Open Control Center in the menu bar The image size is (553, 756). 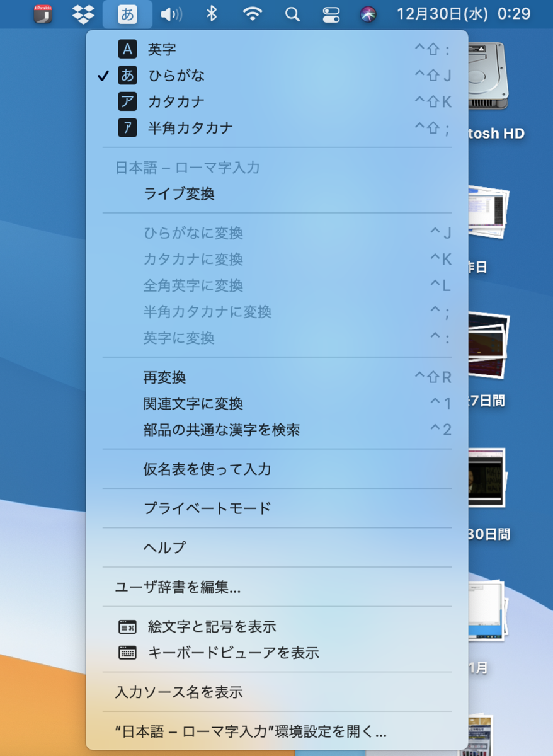(x=330, y=13)
